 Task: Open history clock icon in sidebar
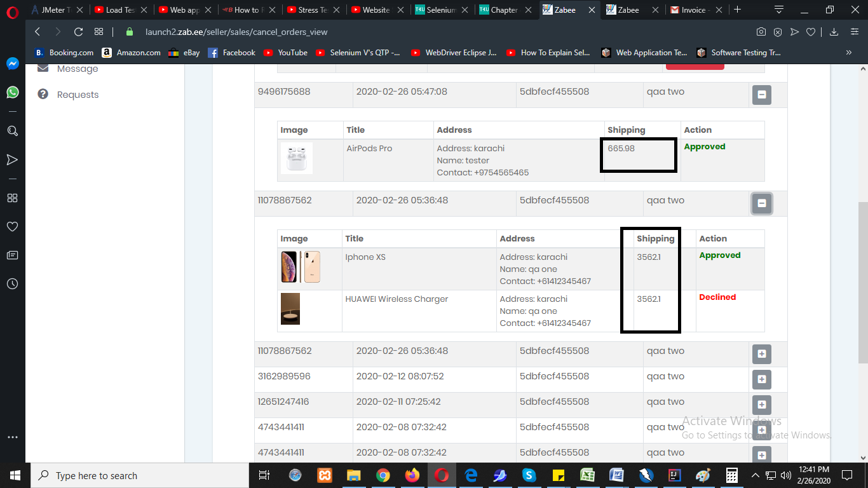coord(12,284)
